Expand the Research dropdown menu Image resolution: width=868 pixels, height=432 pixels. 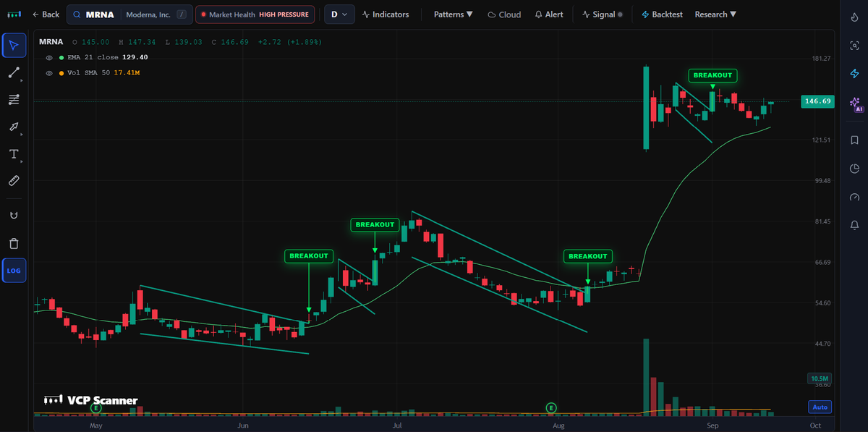pyautogui.click(x=715, y=14)
